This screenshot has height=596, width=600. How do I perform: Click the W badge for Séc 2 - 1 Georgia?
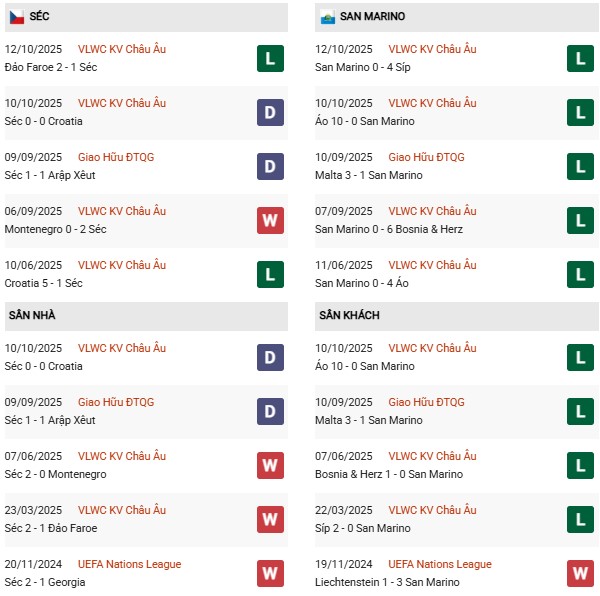click(269, 573)
